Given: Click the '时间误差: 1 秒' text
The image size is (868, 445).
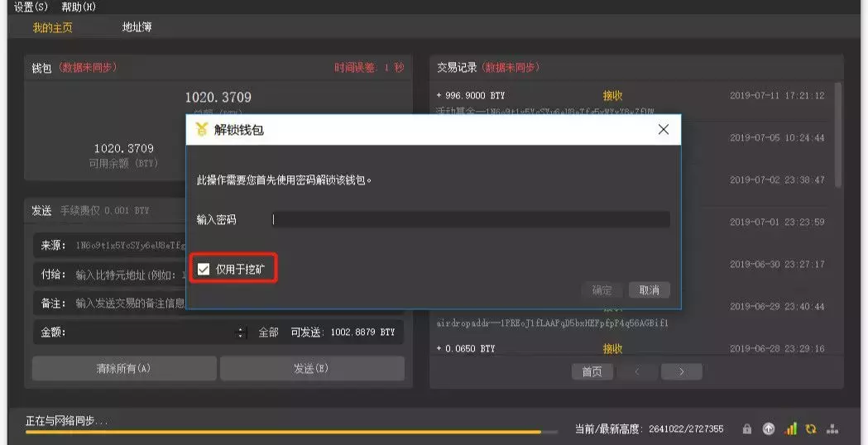Looking at the screenshot, I should click(x=369, y=68).
